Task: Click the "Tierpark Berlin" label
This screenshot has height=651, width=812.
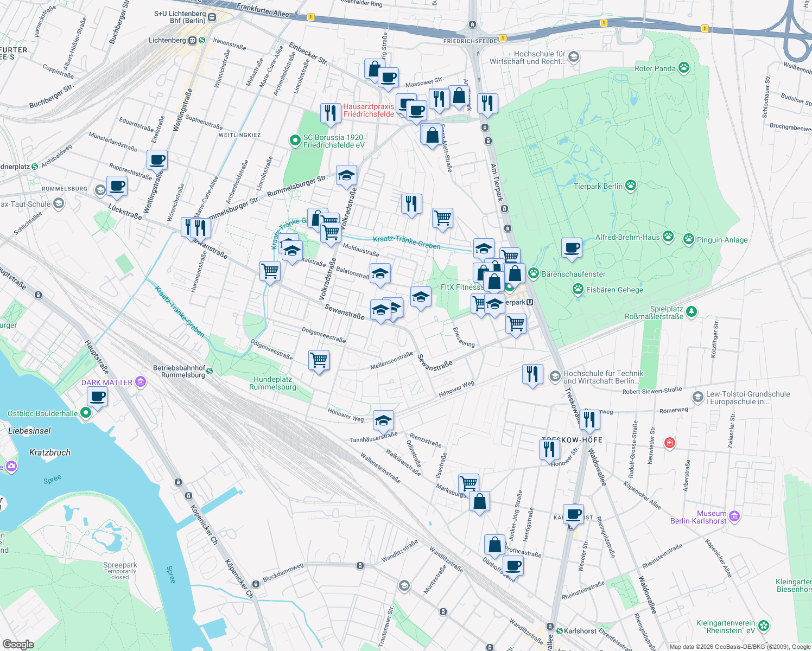Action: click(598, 186)
